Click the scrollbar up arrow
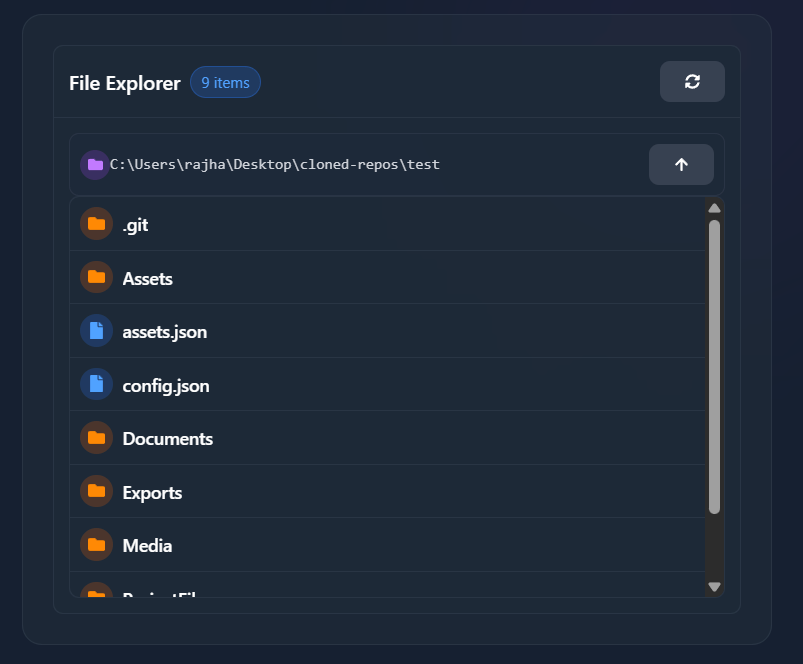Image resolution: width=803 pixels, height=664 pixels. click(x=714, y=208)
